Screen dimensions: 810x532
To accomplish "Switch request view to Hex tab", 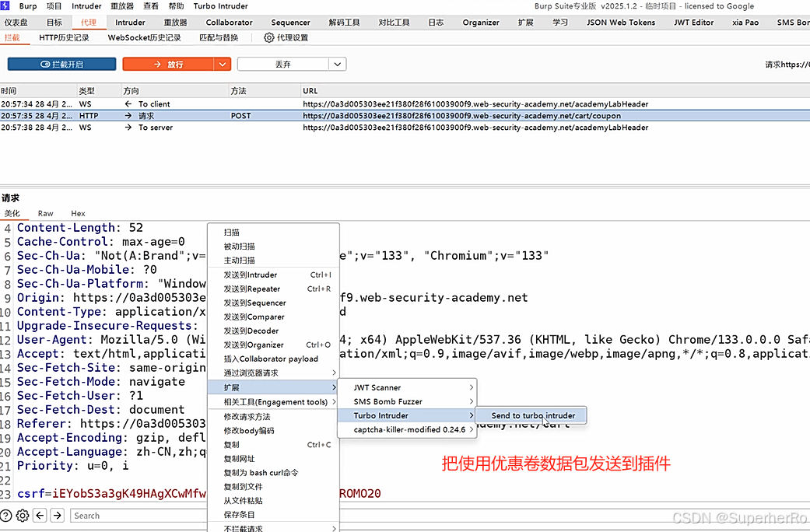I will 78,213.
